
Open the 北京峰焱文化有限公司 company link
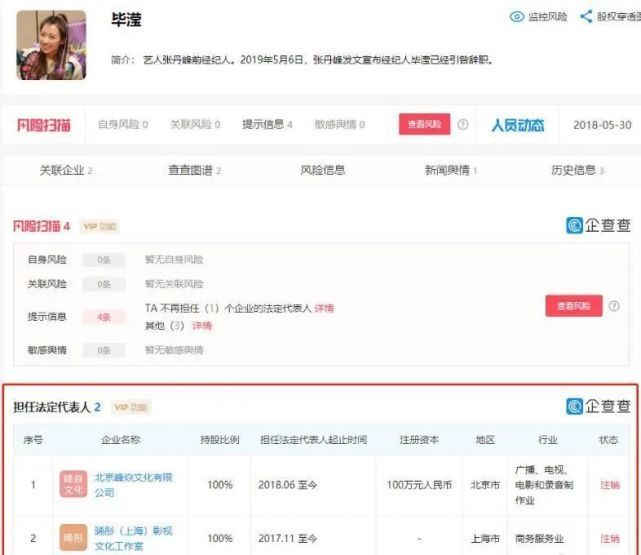pyautogui.click(x=134, y=485)
